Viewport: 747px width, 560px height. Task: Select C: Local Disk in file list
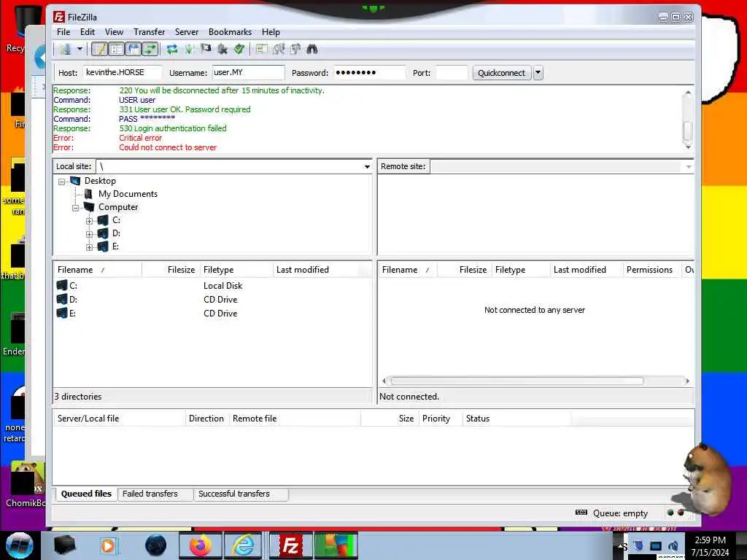(x=212, y=286)
